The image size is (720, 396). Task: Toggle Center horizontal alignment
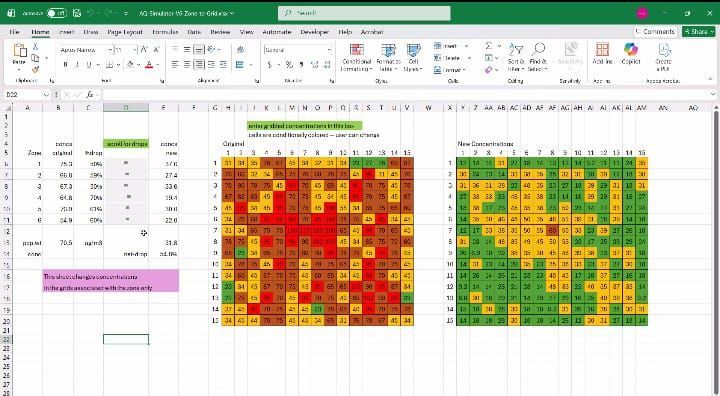[x=187, y=65]
